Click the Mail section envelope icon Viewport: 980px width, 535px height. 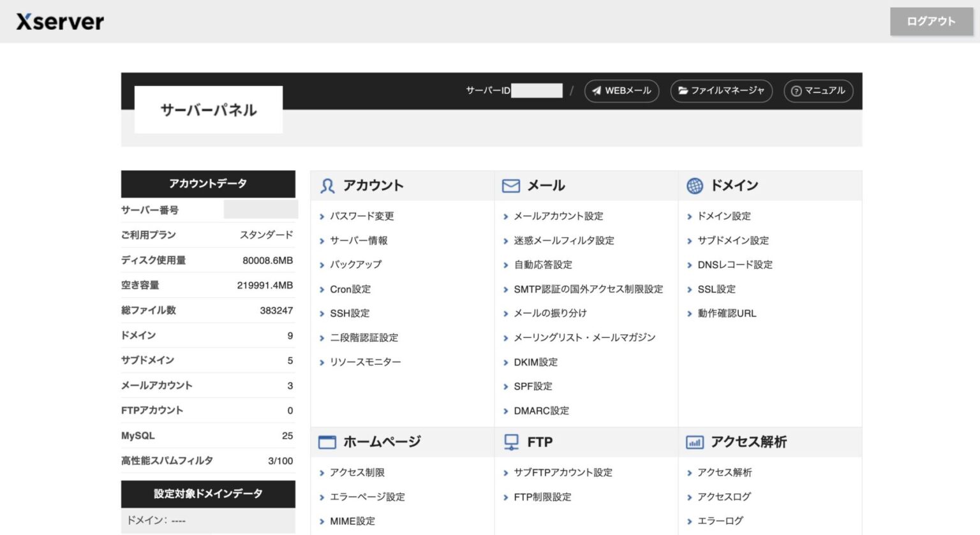(x=510, y=186)
